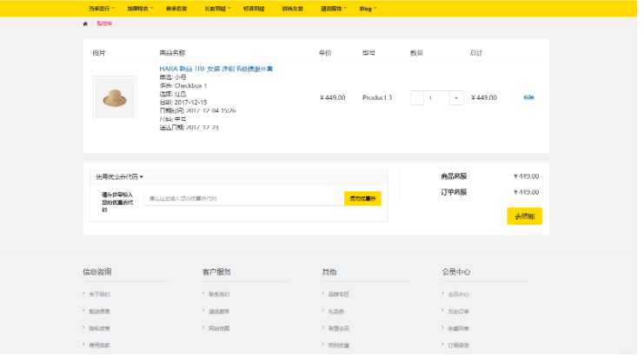Viewport: 644px width, 357px height.
Task: Click the 购物车 breadcrumb link
Action: [104, 23]
